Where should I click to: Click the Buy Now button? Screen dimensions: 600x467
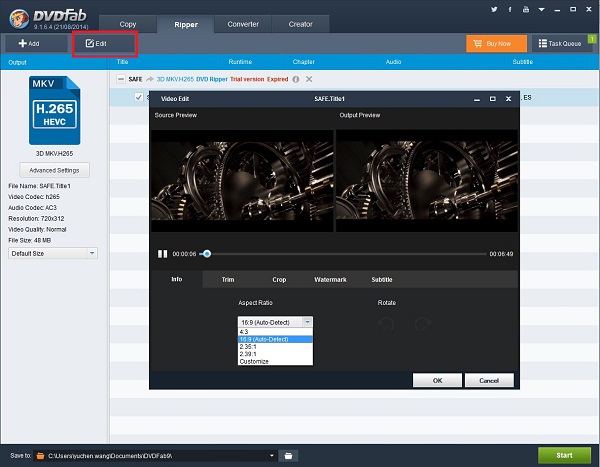[496, 44]
